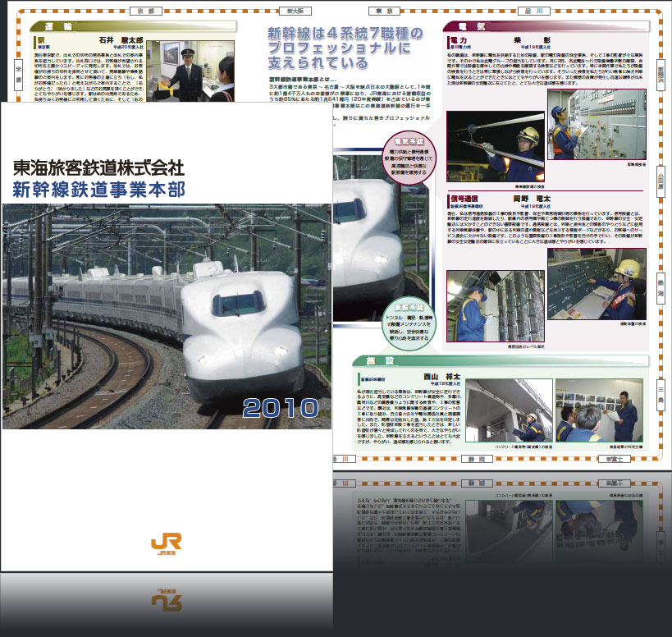The height and width of the screenshot is (637, 672).
Task: Select the 施設 section header
Action: click(501, 361)
